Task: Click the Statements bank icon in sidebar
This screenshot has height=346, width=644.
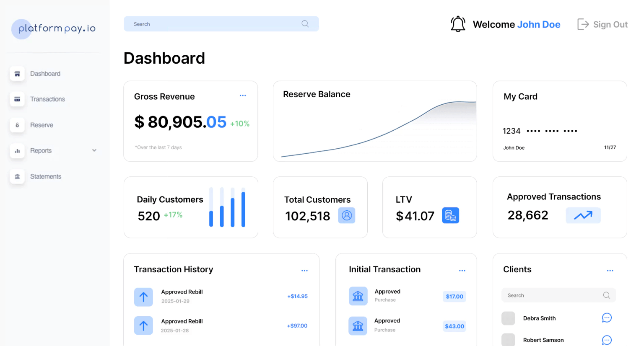Action: tap(17, 177)
